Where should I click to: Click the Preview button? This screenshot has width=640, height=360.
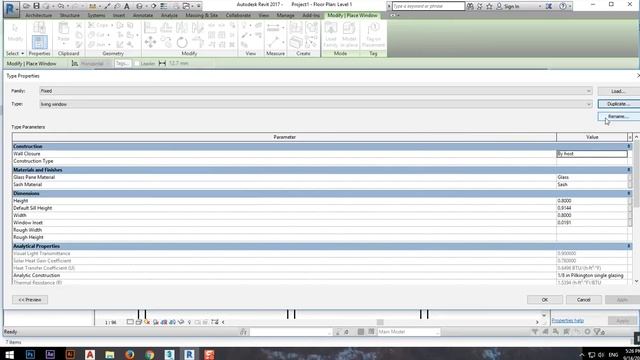(30, 300)
